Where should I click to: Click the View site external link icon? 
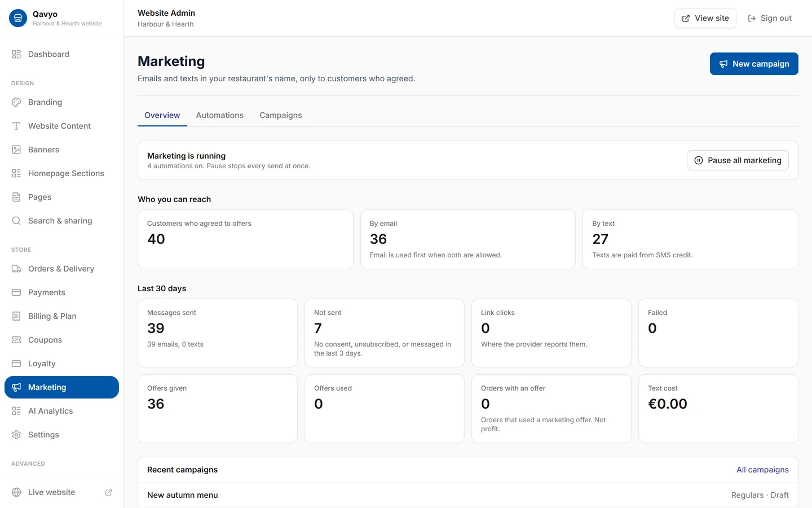pos(686,18)
